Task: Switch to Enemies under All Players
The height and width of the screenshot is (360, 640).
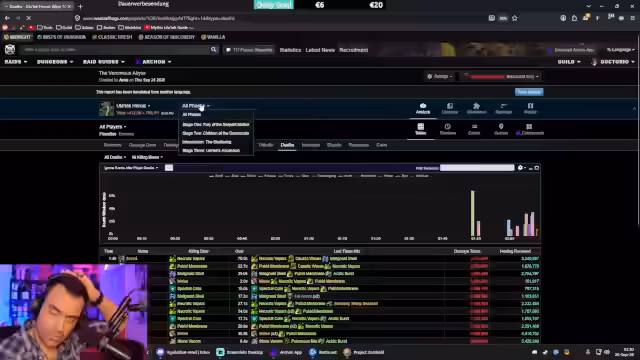Action: [x=126, y=134]
